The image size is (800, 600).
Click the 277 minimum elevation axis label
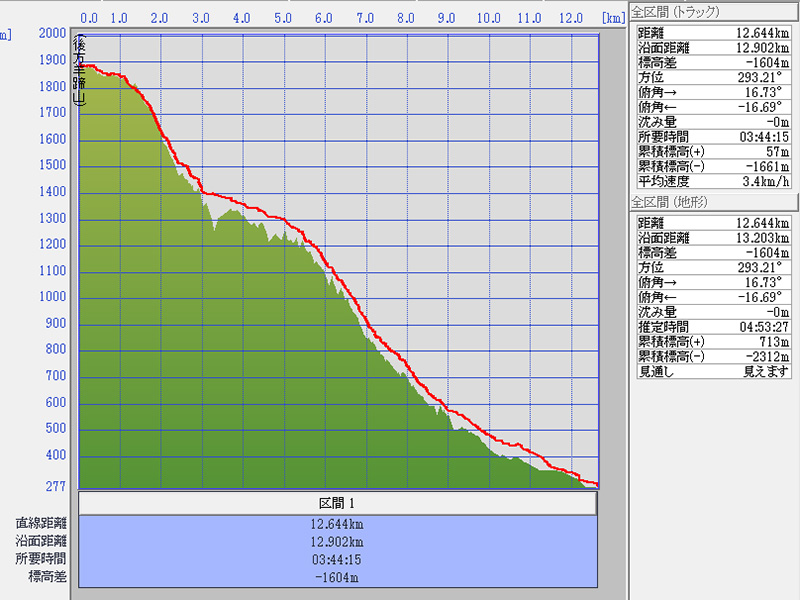click(x=54, y=487)
